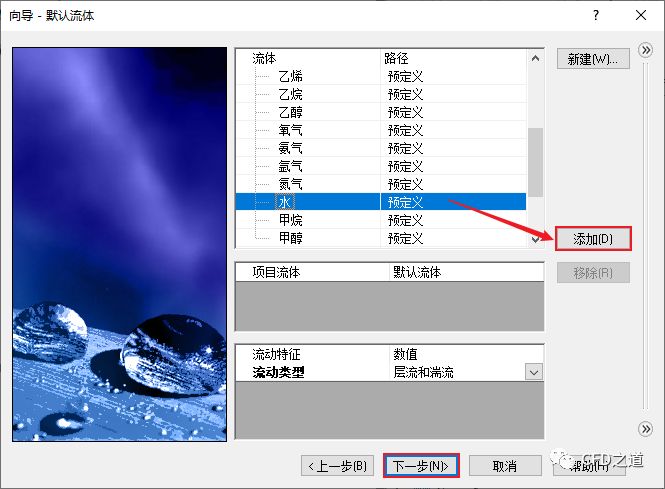Select 乙烷 in the fluid list

pyautogui.click(x=291, y=94)
